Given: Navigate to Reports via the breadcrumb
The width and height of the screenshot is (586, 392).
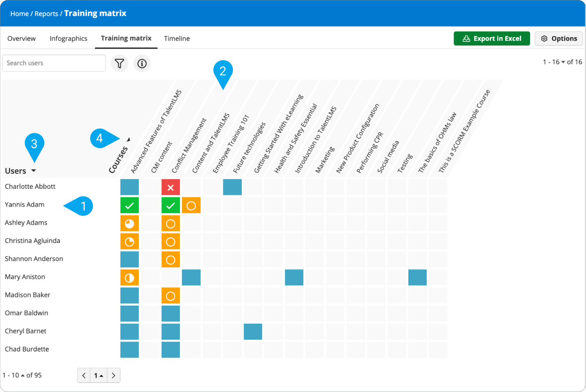Looking at the screenshot, I should pyautogui.click(x=46, y=13).
